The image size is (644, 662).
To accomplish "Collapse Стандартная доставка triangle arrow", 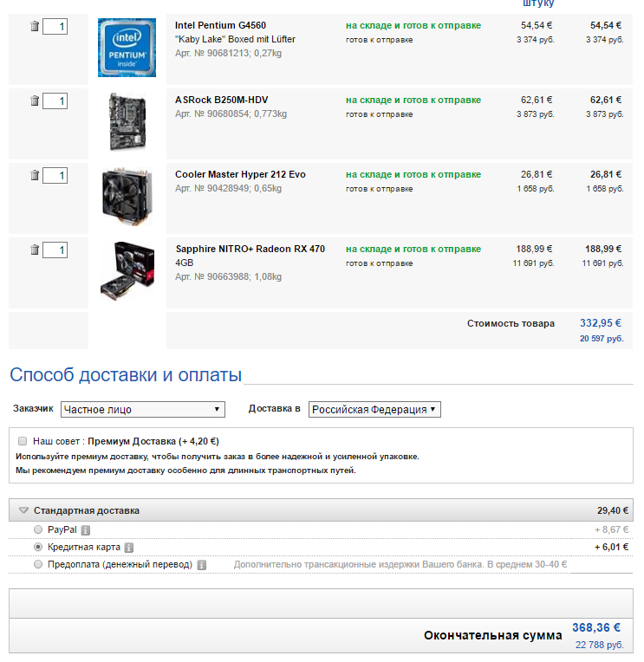I will click(x=23, y=511).
